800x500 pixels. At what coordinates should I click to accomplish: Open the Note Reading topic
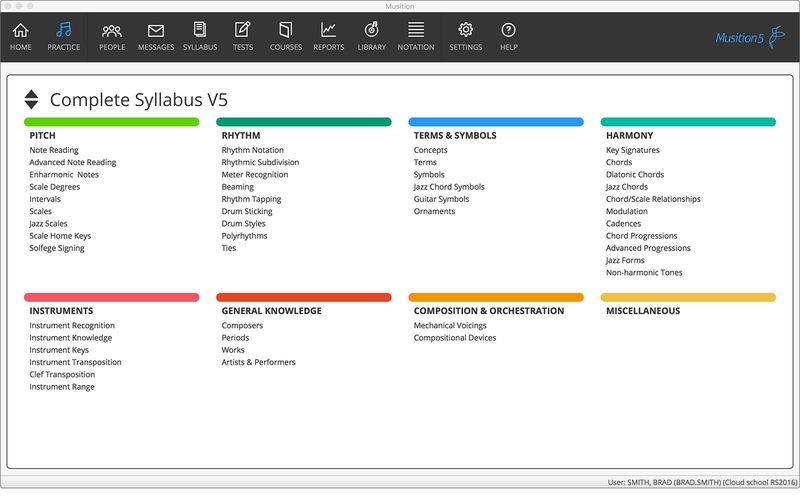point(54,150)
